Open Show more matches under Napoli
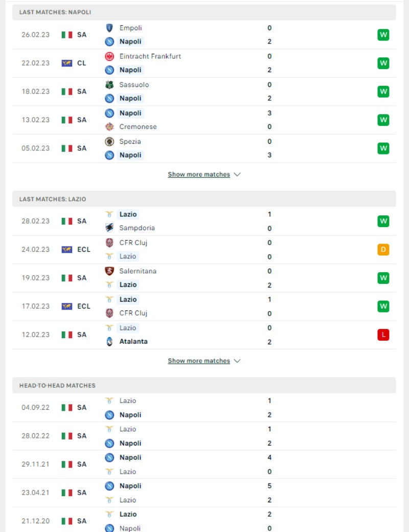The width and height of the screenshot is (409, 532). (x=199, y=174)
